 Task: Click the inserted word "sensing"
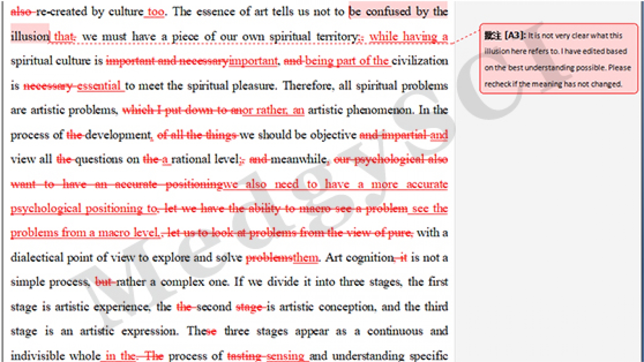click(285, 356)
